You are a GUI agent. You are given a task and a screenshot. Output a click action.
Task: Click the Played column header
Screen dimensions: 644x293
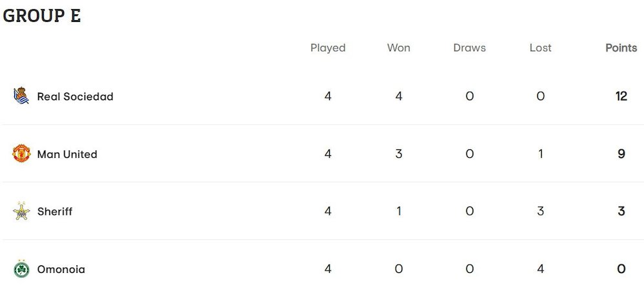click(x=328, y=48)
